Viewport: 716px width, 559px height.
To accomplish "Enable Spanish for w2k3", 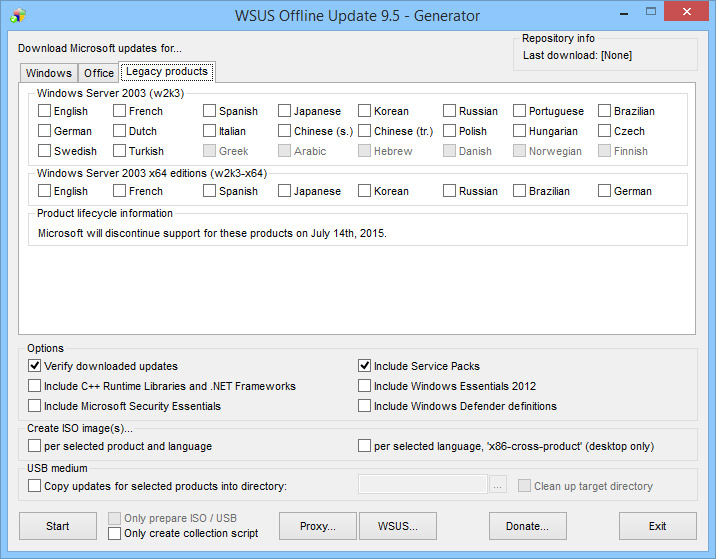I will coord(209,111).
